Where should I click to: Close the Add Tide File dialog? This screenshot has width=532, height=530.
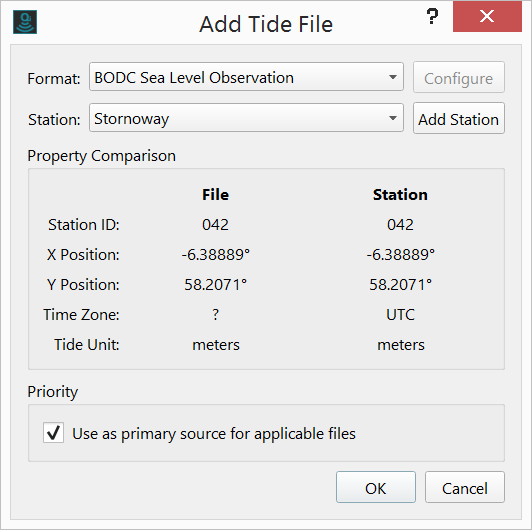click(x=487, y=16)
